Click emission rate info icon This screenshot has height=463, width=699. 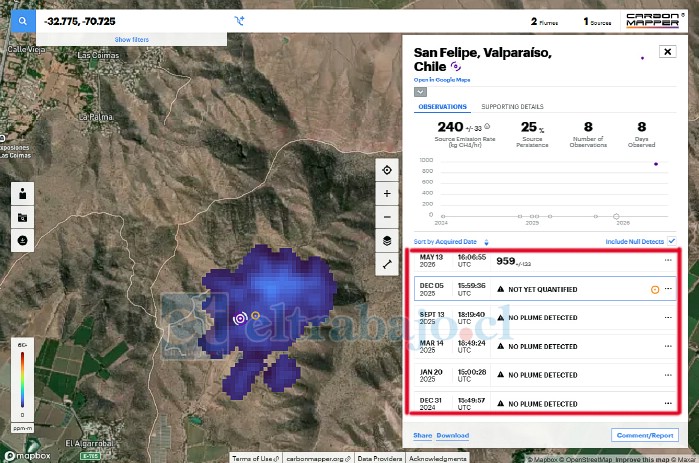click(487, 126)
